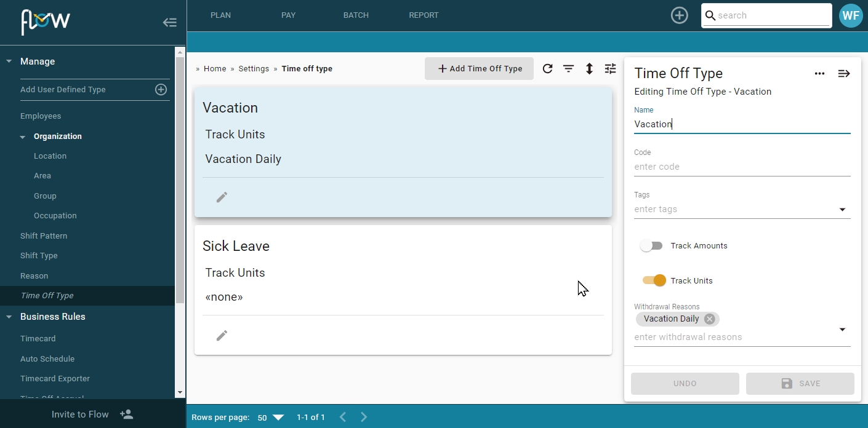Open the display settings tune icon
The width and height of the screenshot is (868, 428).
point(610,69)
